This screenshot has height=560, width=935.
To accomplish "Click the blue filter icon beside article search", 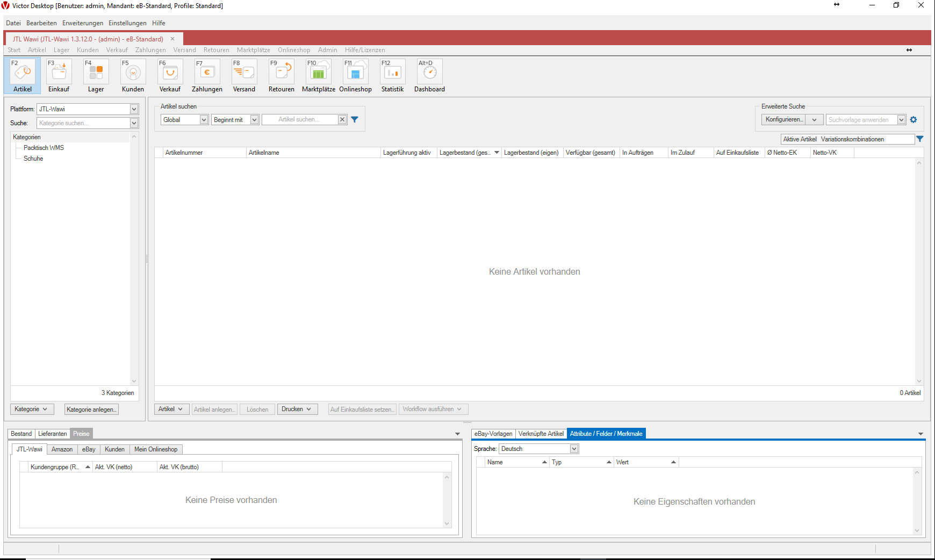I will 355,120.
